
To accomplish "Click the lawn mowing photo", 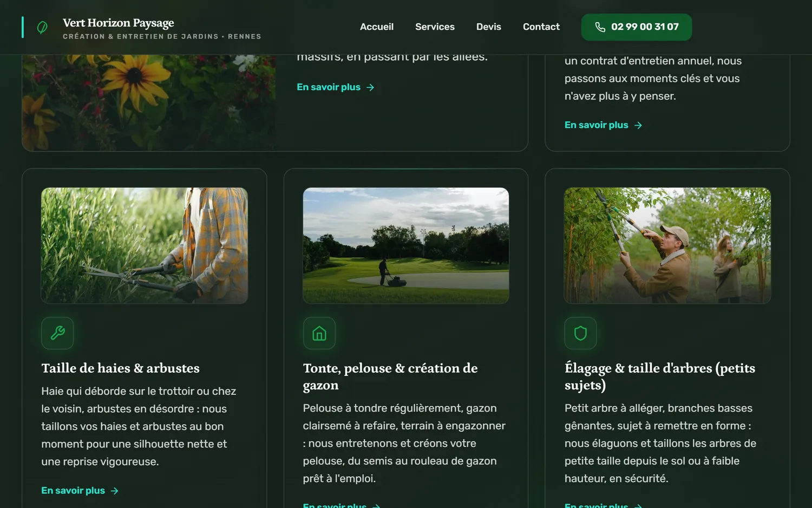I will pos(406,245).
